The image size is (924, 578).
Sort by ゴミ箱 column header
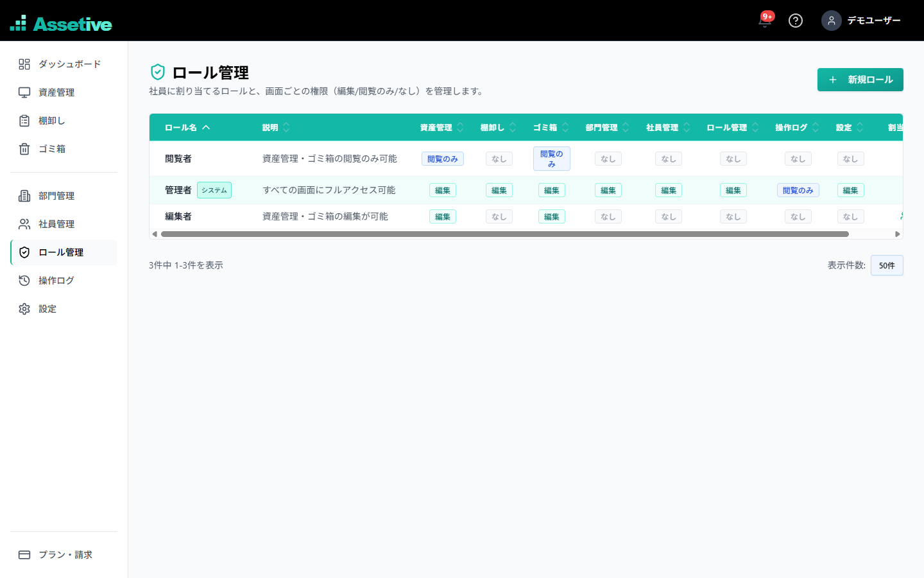(x=551, y=128)
